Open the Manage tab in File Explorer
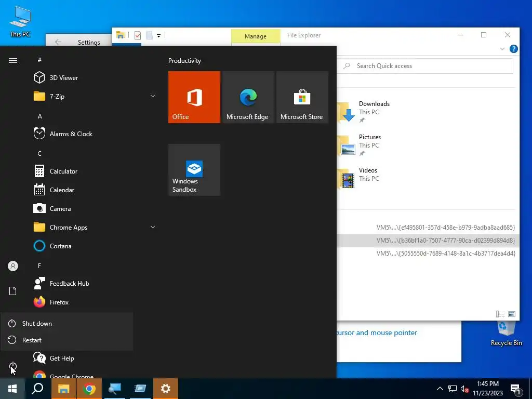This screenshot has height=399, width=532. (256, 36)
